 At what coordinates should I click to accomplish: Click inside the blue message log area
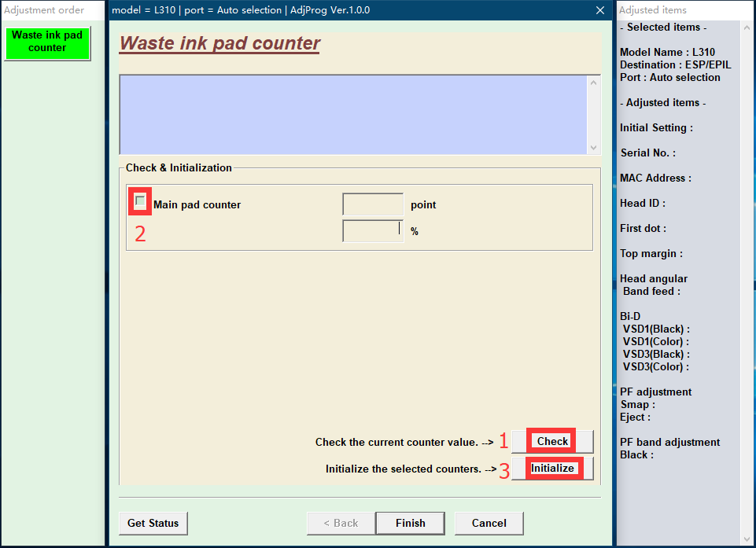354,114
